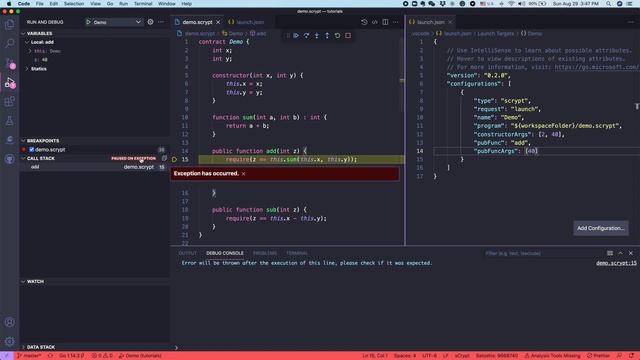Open the Run menu in menu bar

(x=123, y=4)
